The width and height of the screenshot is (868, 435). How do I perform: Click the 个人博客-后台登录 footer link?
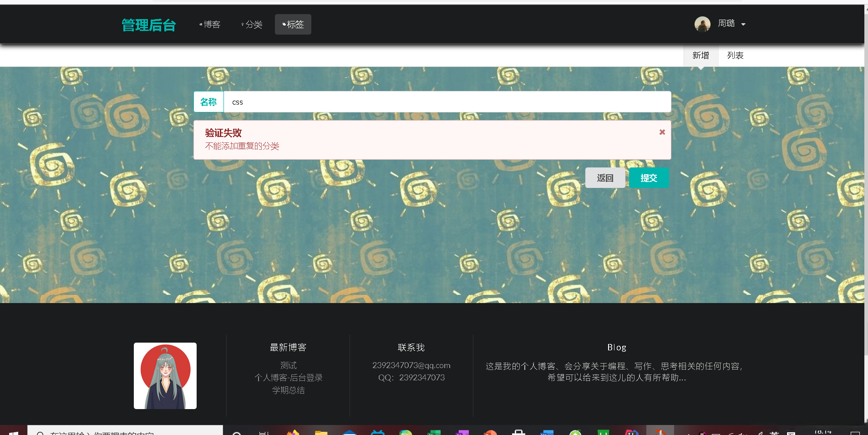click(x=288, y=377)
